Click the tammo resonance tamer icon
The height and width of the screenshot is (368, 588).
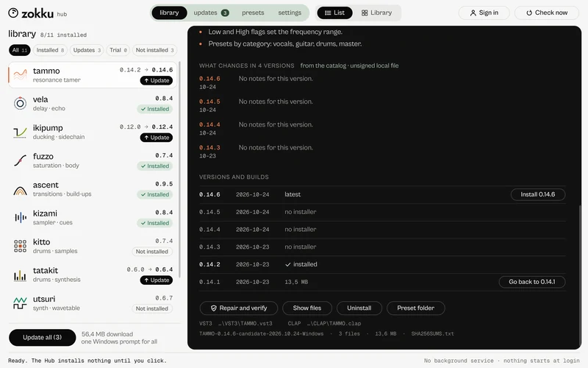20,75
